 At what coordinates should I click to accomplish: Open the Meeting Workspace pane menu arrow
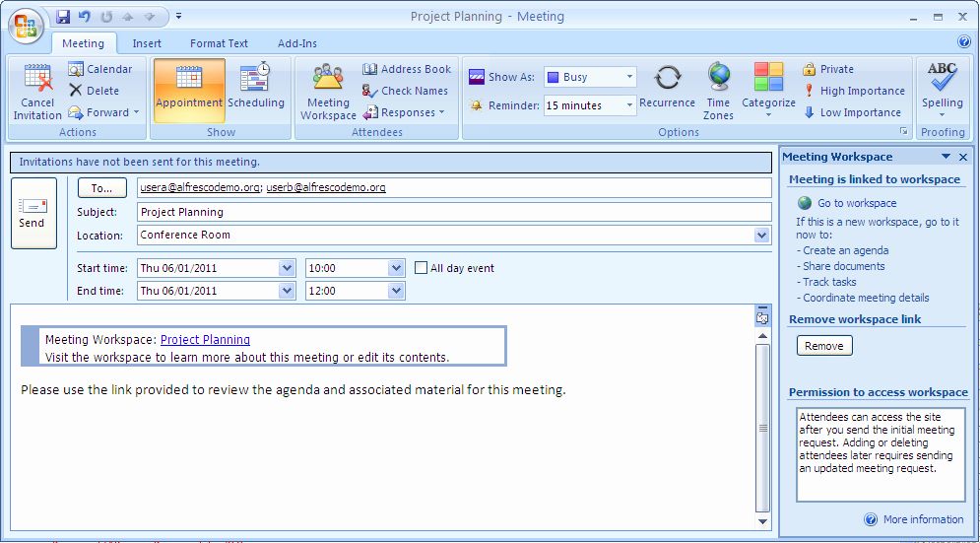point(946,157)
